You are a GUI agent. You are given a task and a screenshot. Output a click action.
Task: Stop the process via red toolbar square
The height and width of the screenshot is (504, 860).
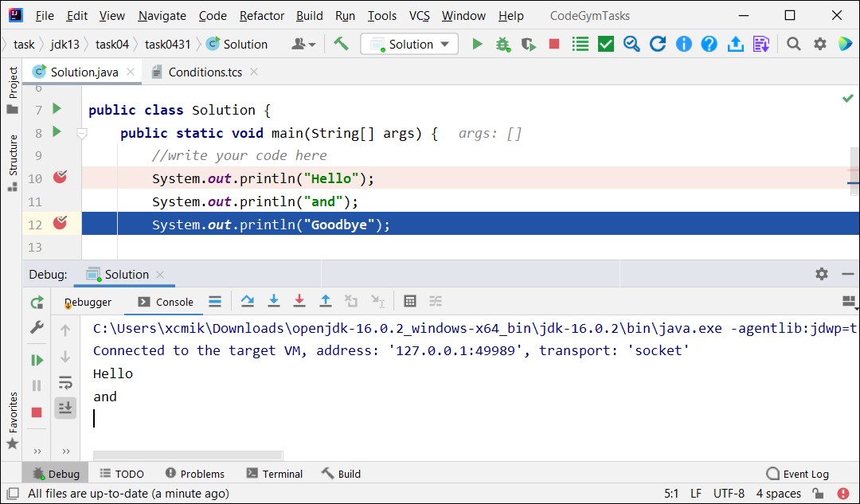tap(554, 44)
